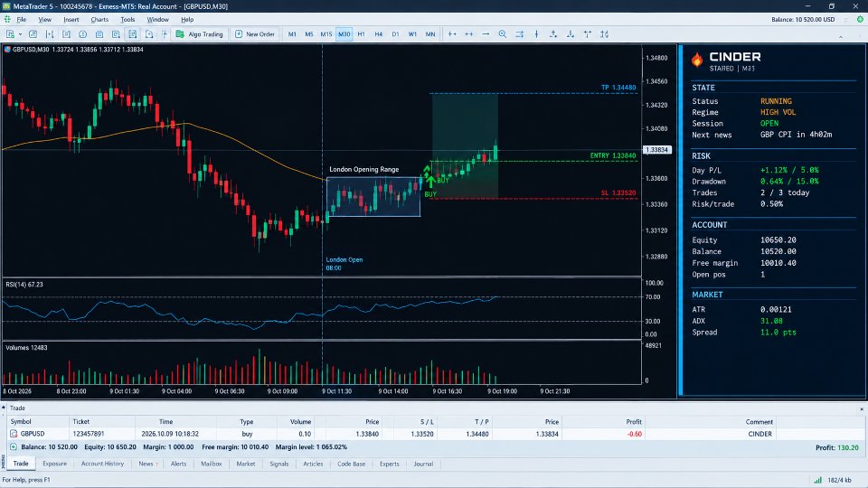Click the network signal bars in status bar
Viewport: 868px width, 488px height.
[817, 480]
